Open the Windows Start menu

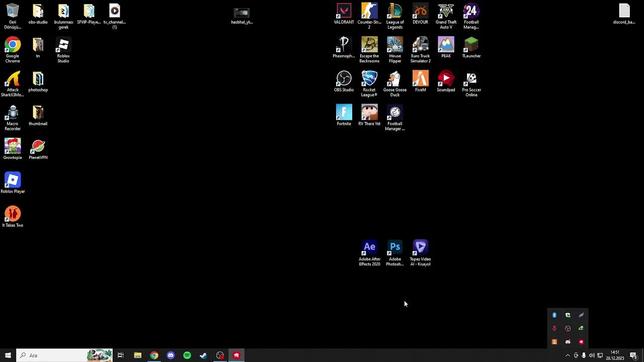pyautogui.click(x=8, y=355)
